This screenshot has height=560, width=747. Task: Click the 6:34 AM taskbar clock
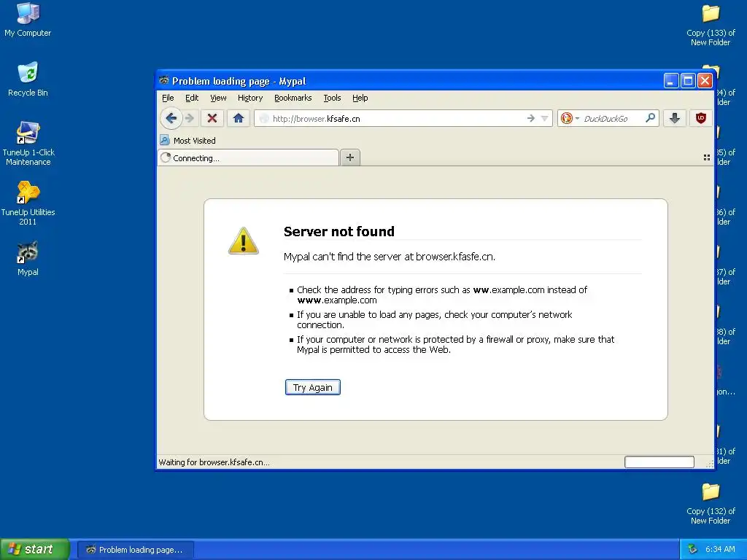(x=720, y=549)
